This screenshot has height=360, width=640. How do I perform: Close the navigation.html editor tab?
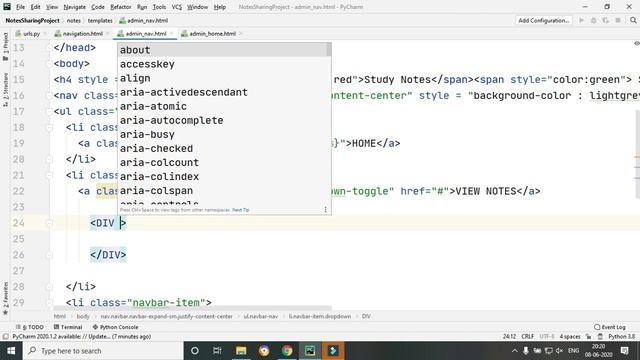[x=108, y=33]
